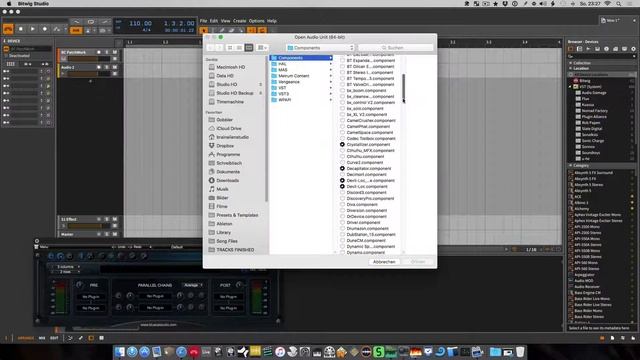Select Crystallizer.component in the file list
The height and width of the screenshot is (360, 640).
coord(368,144)
